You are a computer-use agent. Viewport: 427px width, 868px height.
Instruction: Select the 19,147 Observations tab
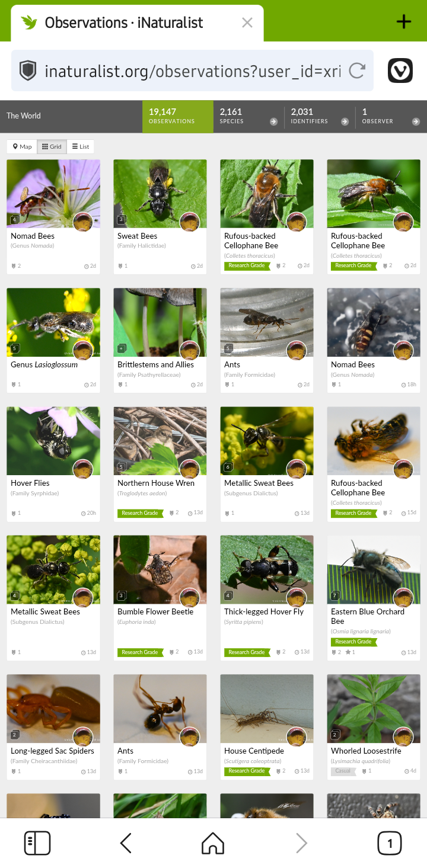pyautogui.click(x=178, y=116)
